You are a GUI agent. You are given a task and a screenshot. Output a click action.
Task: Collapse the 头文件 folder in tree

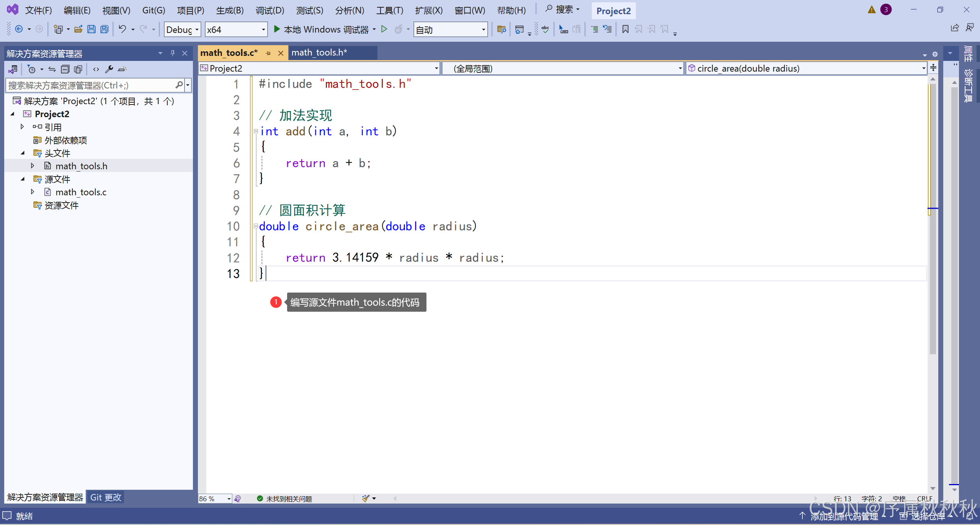23,153
